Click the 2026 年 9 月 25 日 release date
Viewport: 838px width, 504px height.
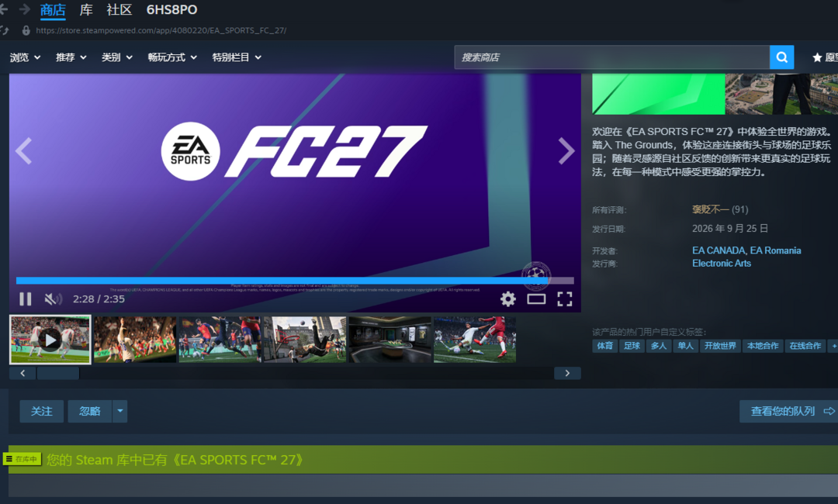[730, 229]
